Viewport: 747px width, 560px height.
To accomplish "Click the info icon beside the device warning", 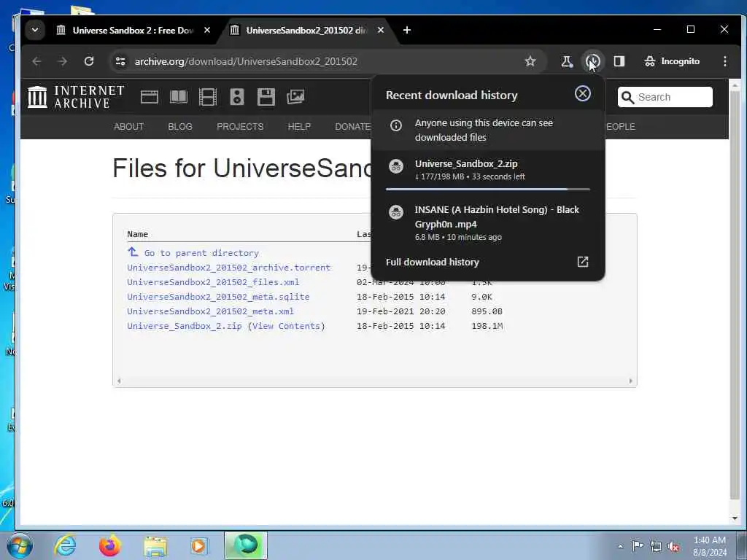I will pos(396,125).
